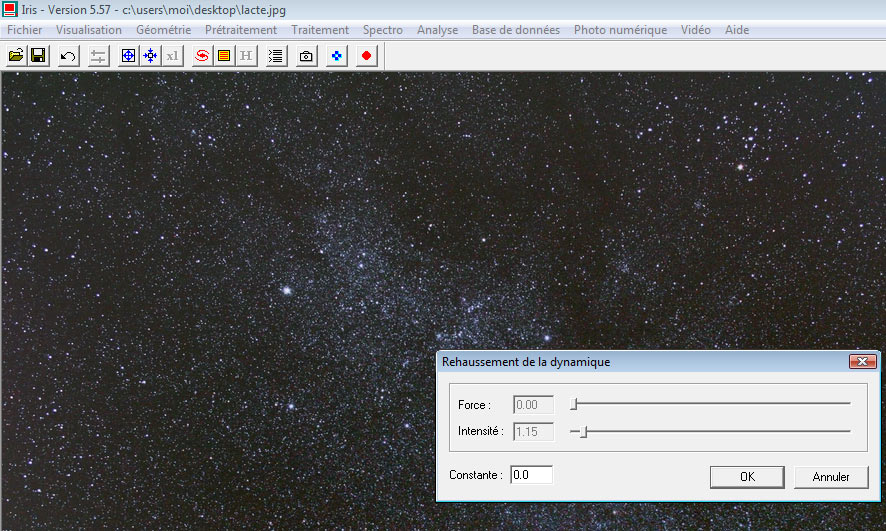This screenshot has height=531, width=886.
Task: Click the blue inward arrows icon
Action: (x=150, y=55)
